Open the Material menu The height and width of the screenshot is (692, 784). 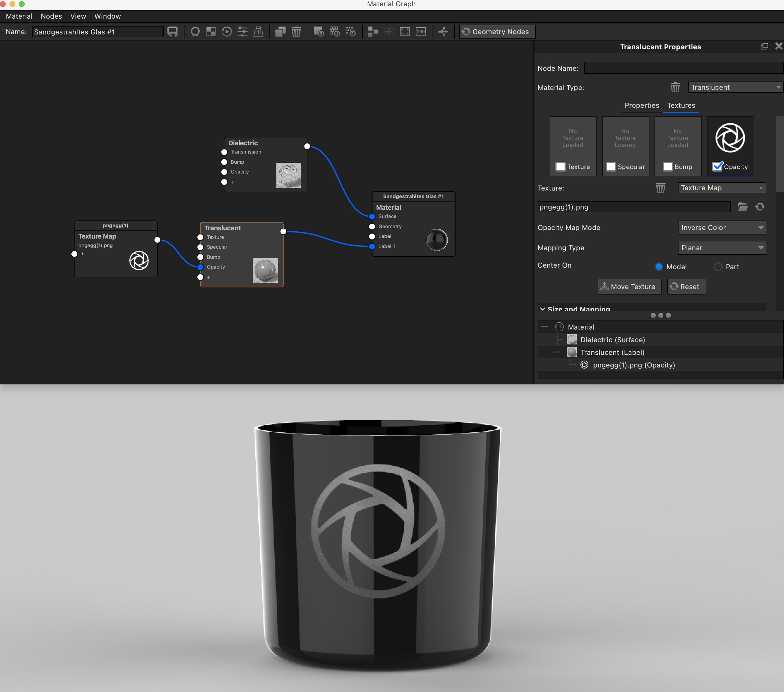(19, 16)
